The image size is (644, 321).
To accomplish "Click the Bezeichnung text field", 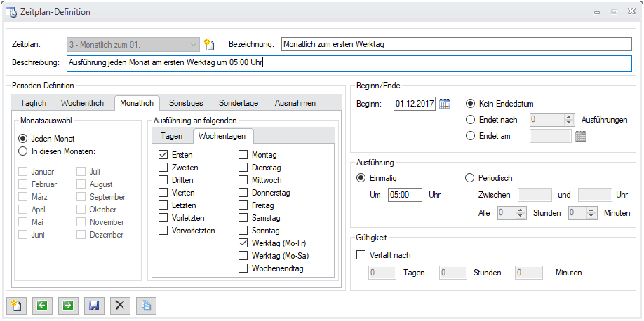I will point(455,44).
